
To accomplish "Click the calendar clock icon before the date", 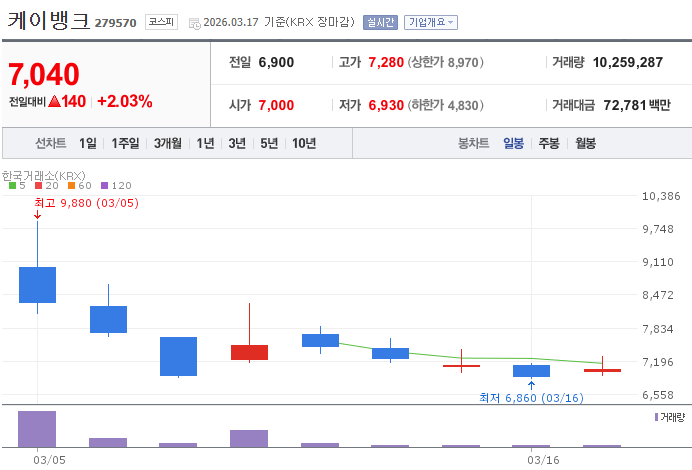I will tap(194, 23).
